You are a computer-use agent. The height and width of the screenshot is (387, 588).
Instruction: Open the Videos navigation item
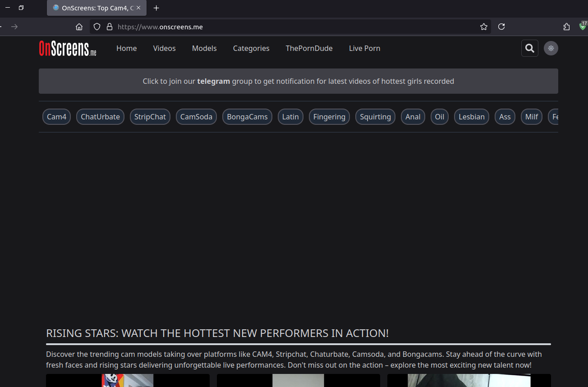click(164, 48)
